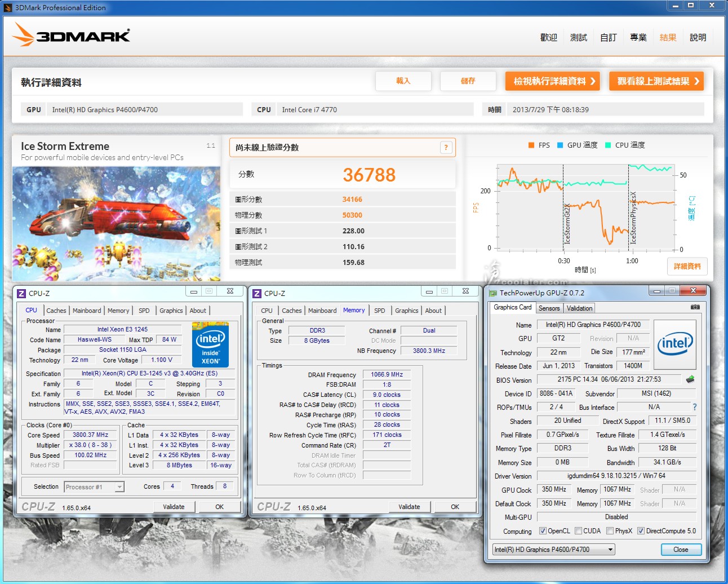Minimize the GPU-Z window
728x584 pixels.
[x=656, y=291]
